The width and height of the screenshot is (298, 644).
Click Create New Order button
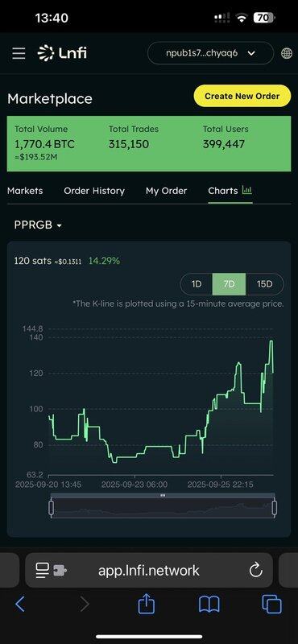click(x=242, y=96)
